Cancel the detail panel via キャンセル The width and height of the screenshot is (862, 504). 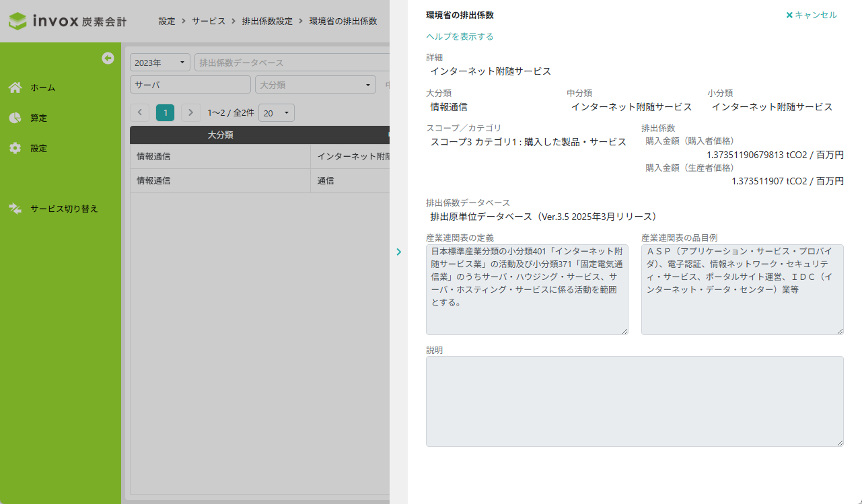(x=812, y=15)
